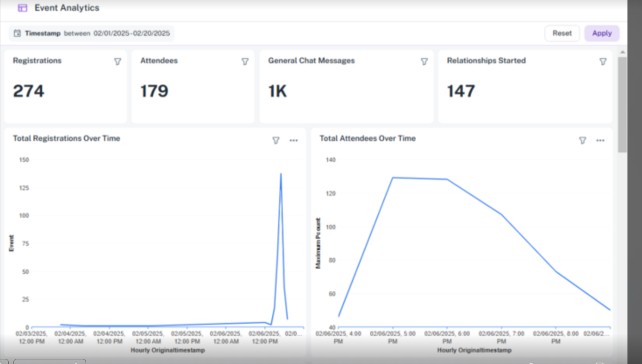Click the scrollbar up arrow

[622, 52]
